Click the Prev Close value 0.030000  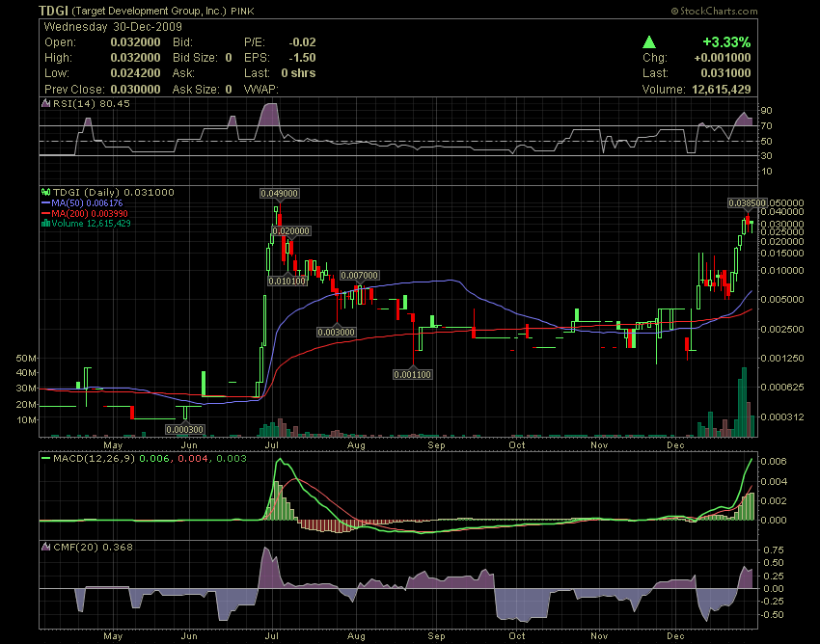pyautogui.click(x=135, y=89)
